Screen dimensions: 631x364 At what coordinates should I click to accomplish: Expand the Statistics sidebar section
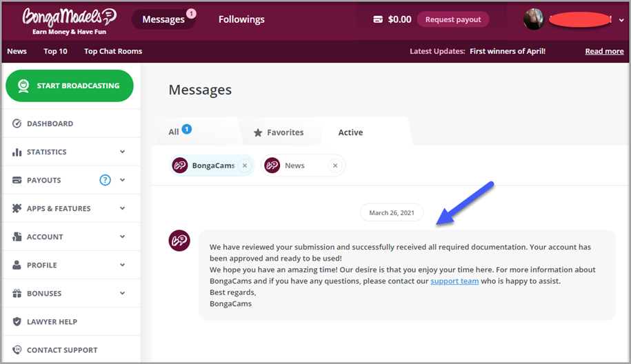click(122, 152)
